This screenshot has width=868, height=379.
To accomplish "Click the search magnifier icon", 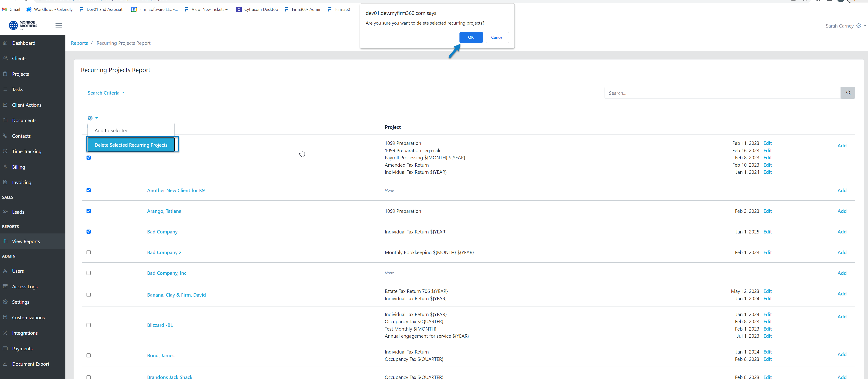I will [x=848, y=93].
